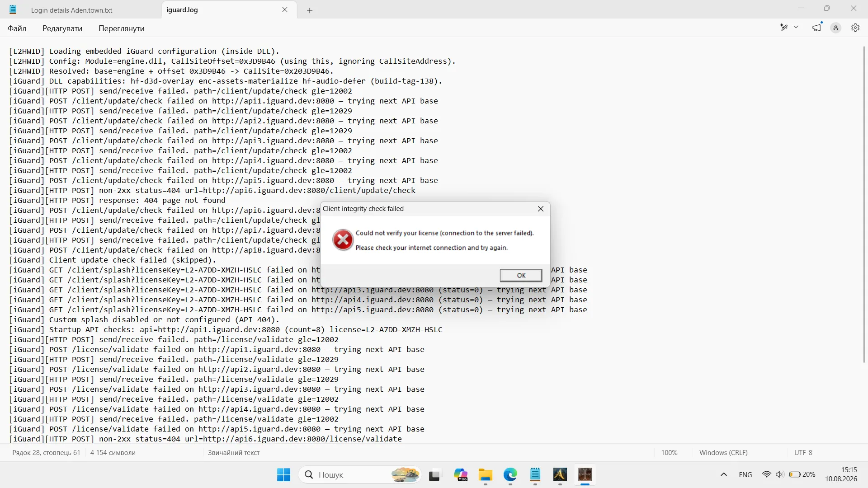Open the Notepad account profile icon
This screenshot has width=868, height=488.
tap(836, 28)
